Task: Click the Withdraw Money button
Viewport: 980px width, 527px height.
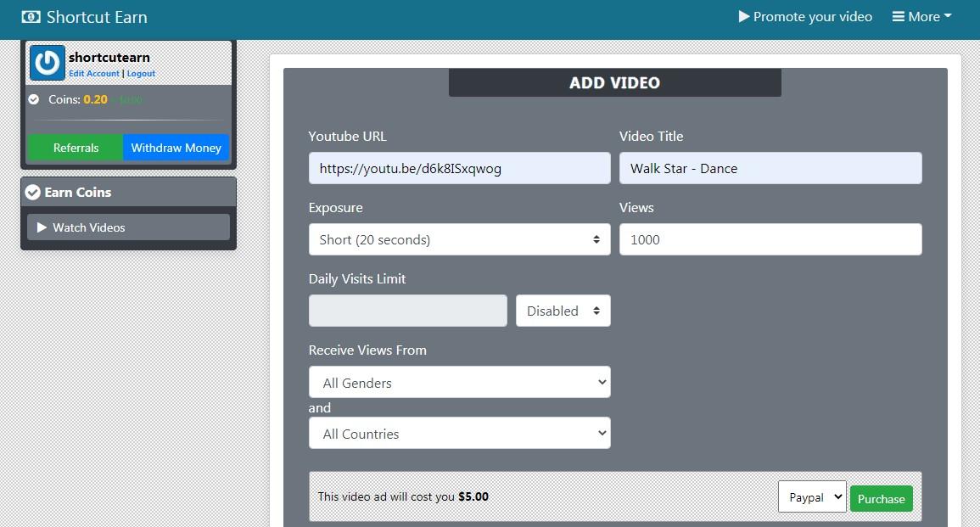Action: point(176,147)
